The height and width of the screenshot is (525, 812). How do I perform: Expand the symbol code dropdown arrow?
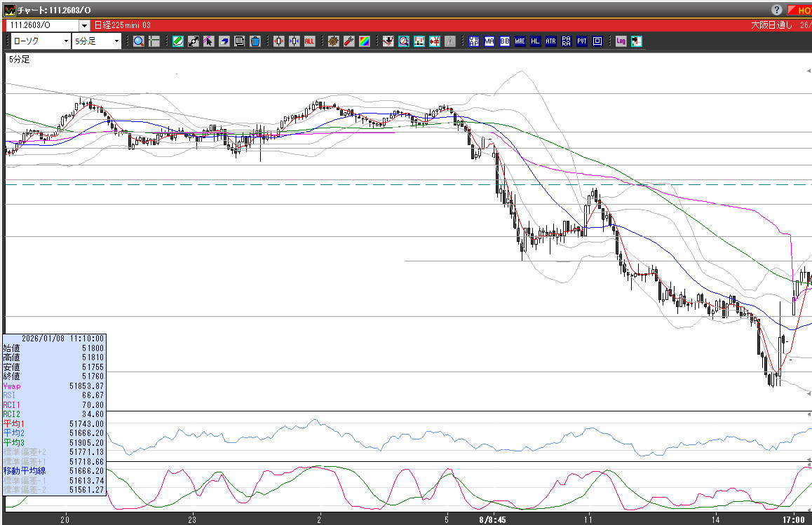click(84, 26)
